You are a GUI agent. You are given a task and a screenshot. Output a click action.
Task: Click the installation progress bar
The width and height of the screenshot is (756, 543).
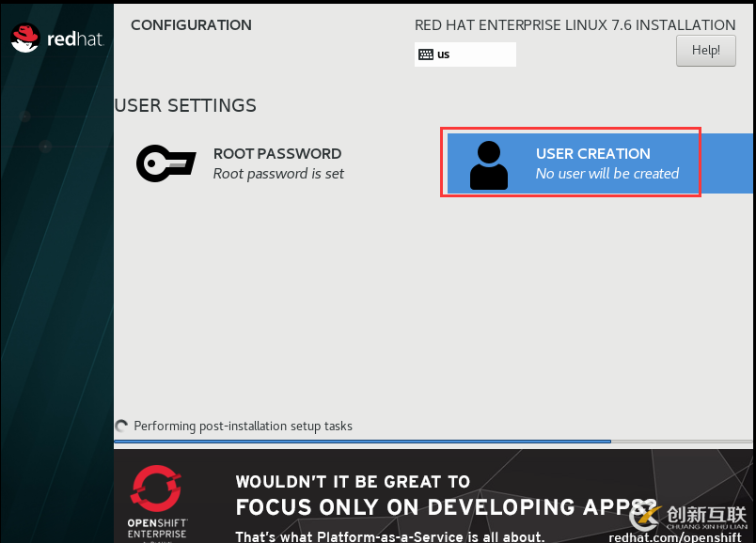click(x=433, y=442)
